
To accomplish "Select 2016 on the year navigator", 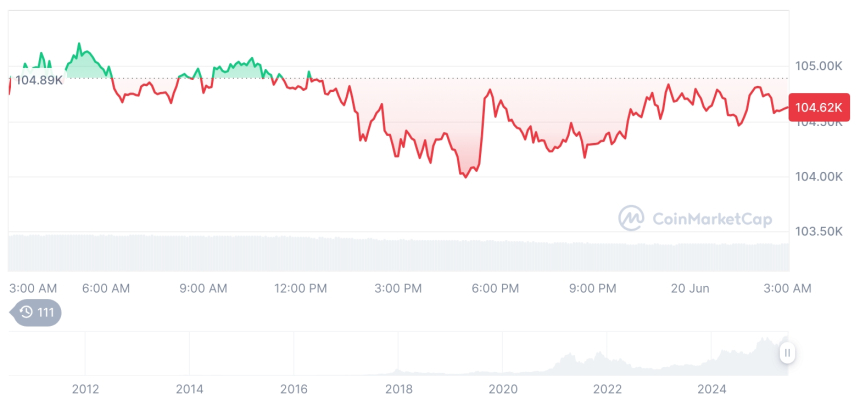I will click(x=294, y=389).
